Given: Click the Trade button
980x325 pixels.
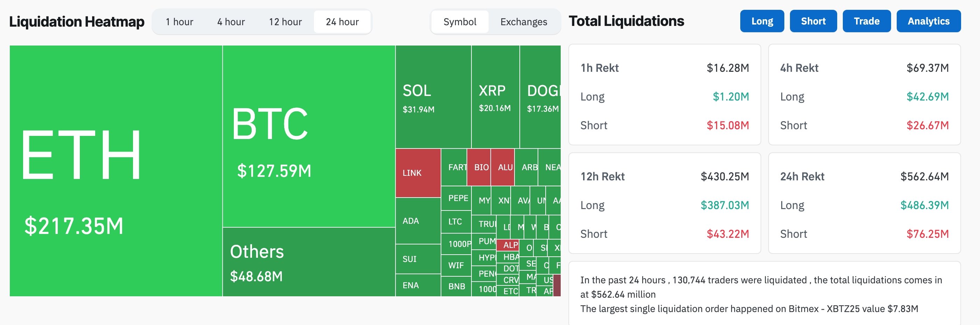Looking at the screenshot, I should click(x=867, y=21).
